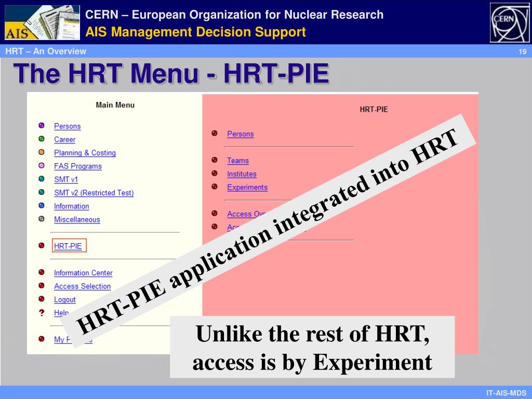Click the gray bullet beside Miscellaneous
Viewport: 532px width, 399px height.
pos(42,219)
